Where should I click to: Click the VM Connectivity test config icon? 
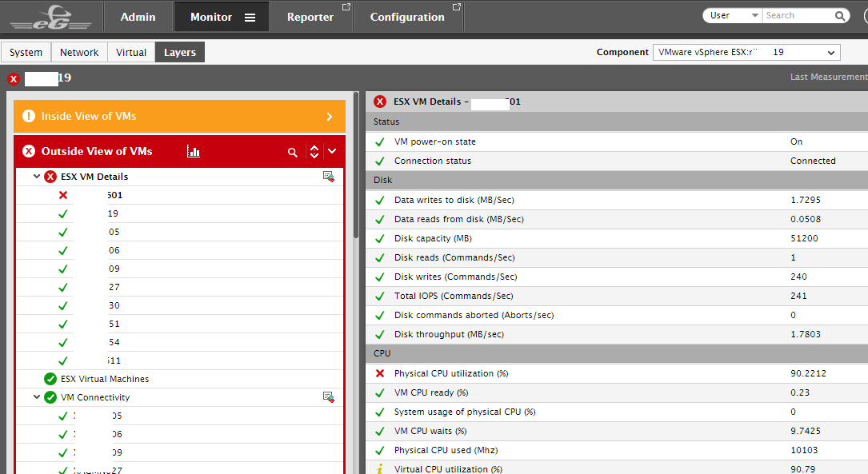tap(328, 397)
